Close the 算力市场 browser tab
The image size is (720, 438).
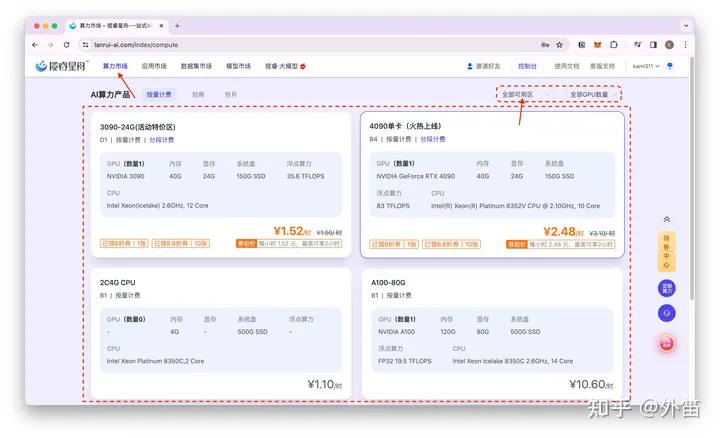point(161,26)
